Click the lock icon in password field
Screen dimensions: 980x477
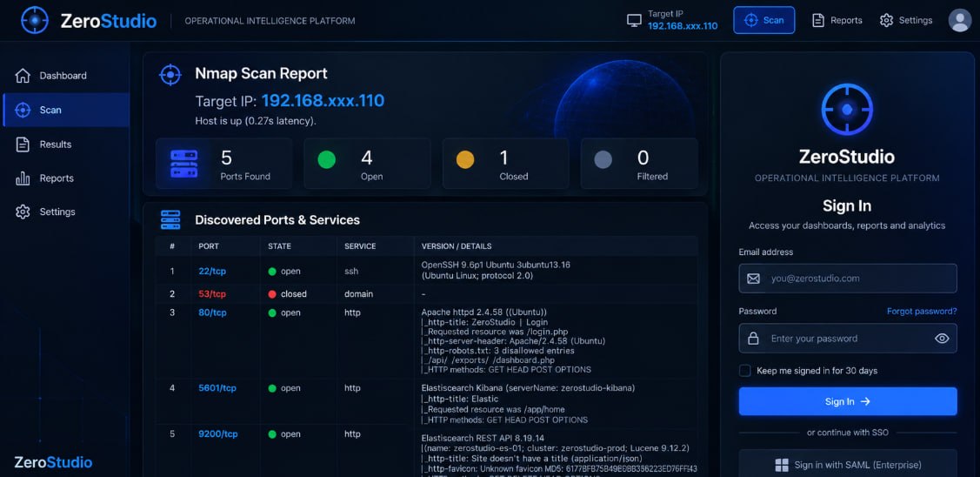[754, 339]
